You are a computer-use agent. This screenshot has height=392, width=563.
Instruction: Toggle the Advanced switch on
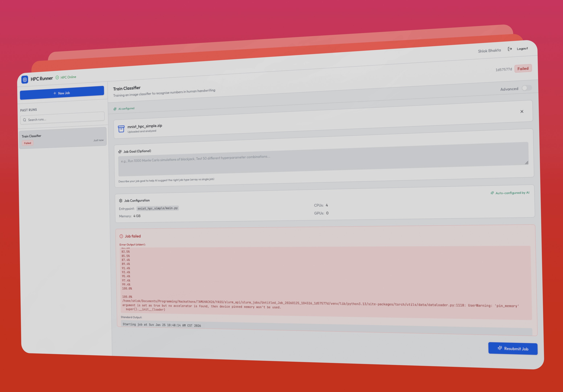[x=527, y=88]
